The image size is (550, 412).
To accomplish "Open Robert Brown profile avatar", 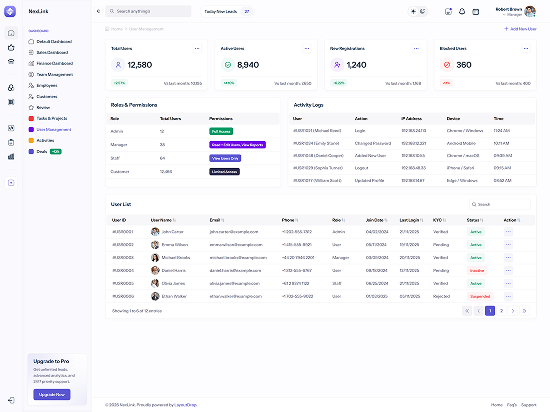I will point(530,11).
